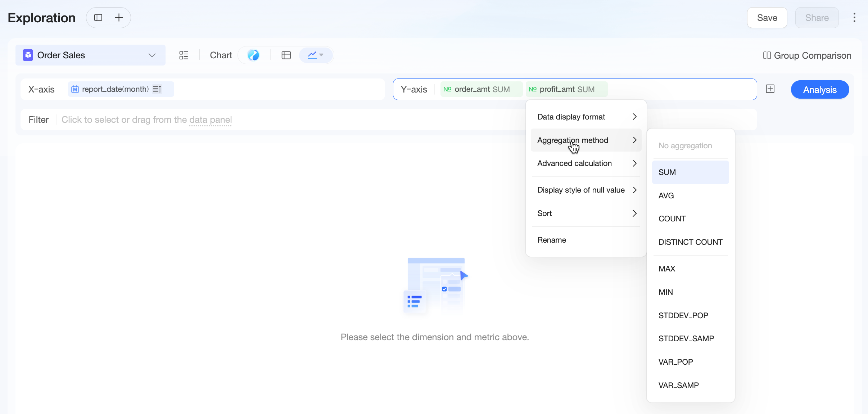Image resolution: width=868 pixels, height=414 pixels.
Task: Select the smart chart recommendation icon
Action: point(253,55)
